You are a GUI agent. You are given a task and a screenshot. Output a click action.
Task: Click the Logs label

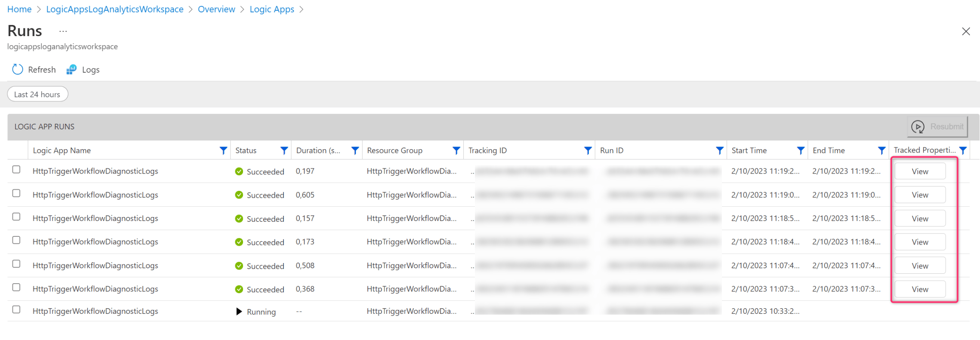pos(91,70)
